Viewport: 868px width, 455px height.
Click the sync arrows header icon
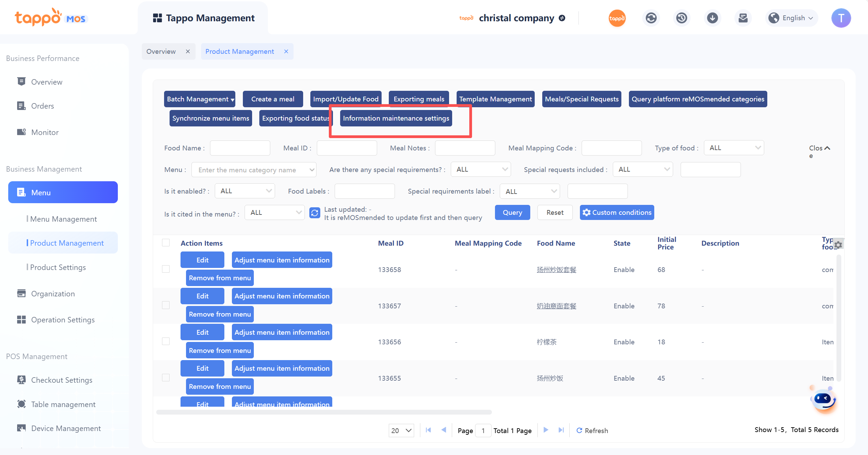(x=651, y=18)
